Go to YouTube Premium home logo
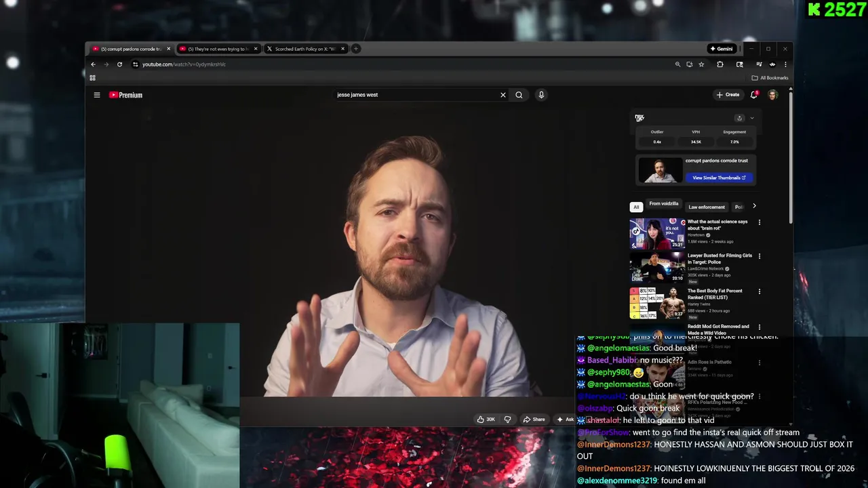The height and width of the screenshot is (488, 868). 125,95
